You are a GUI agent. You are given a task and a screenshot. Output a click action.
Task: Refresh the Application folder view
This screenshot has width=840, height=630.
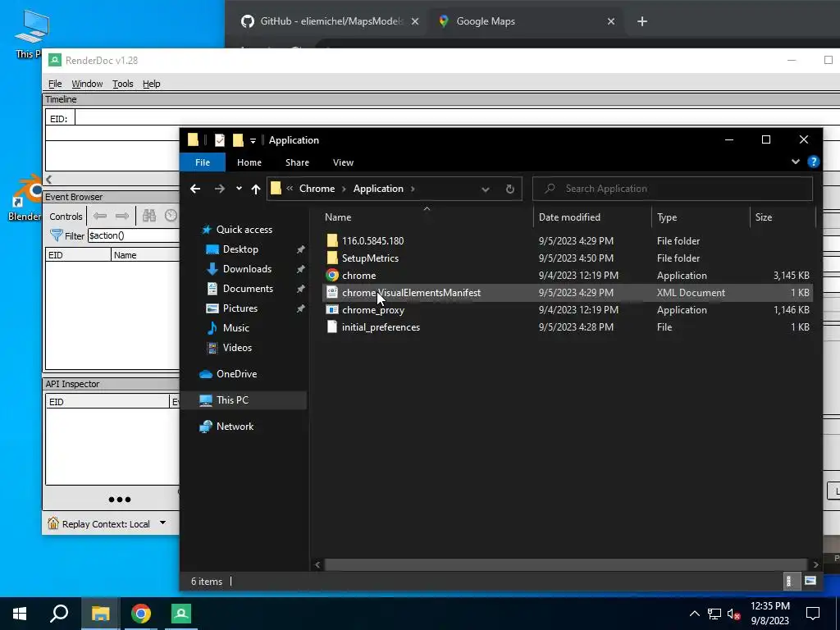click(x=510, y=189)
